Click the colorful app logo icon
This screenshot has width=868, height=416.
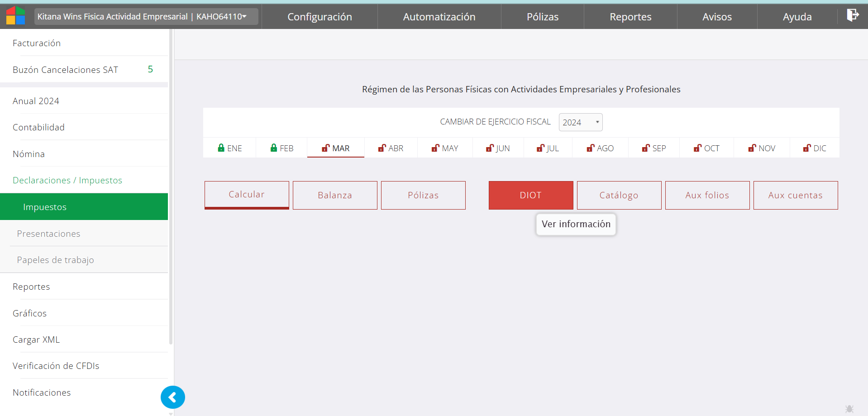tap(15, 16)
